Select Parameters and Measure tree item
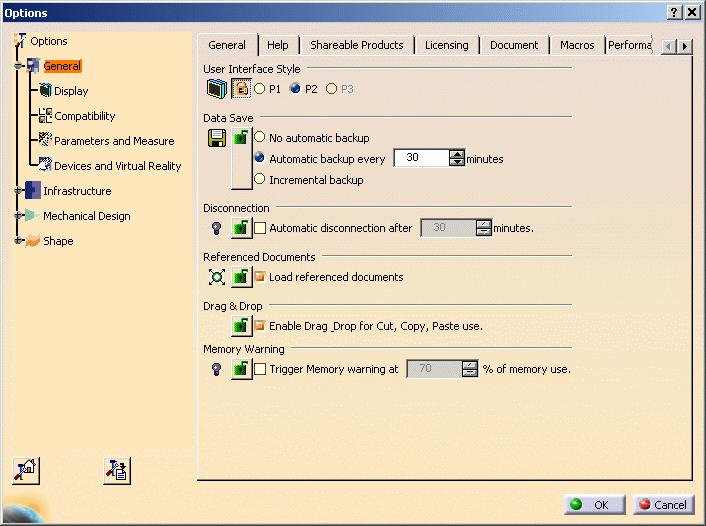 [x=114, y=141]
